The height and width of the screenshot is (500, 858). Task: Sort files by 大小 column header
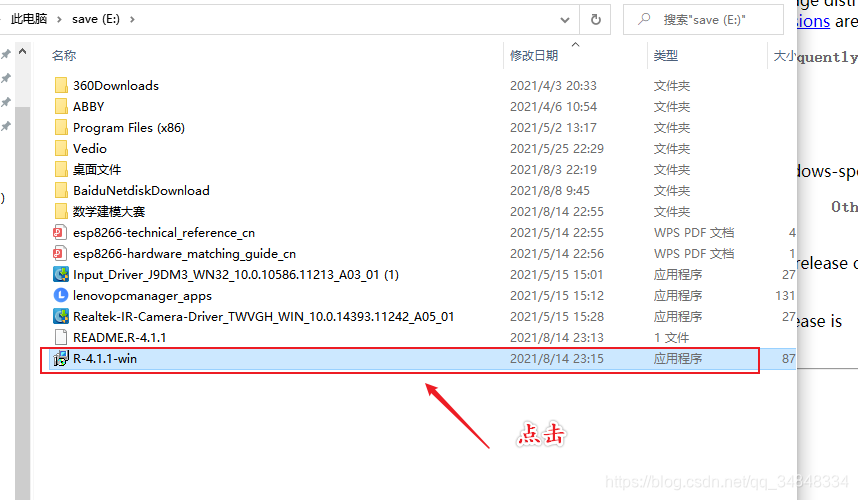point(784,55)
